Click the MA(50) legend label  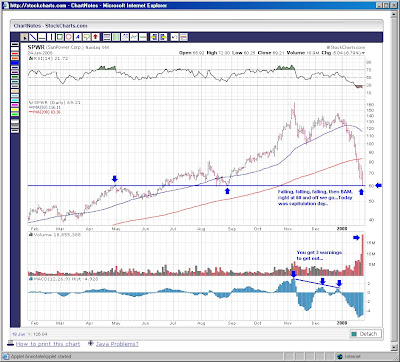pyautogui.click(x=45, y=107)
